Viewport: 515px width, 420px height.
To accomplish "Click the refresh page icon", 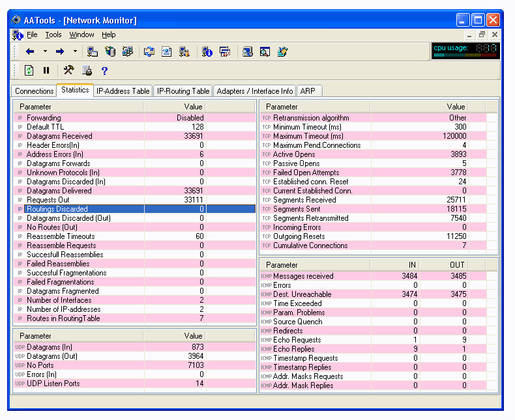I will tap(29, 70).
